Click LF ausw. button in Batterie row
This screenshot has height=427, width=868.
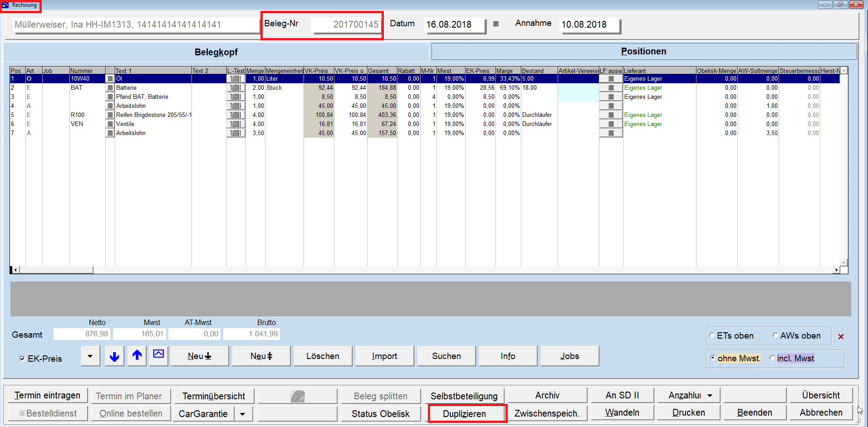pos(611,88)
